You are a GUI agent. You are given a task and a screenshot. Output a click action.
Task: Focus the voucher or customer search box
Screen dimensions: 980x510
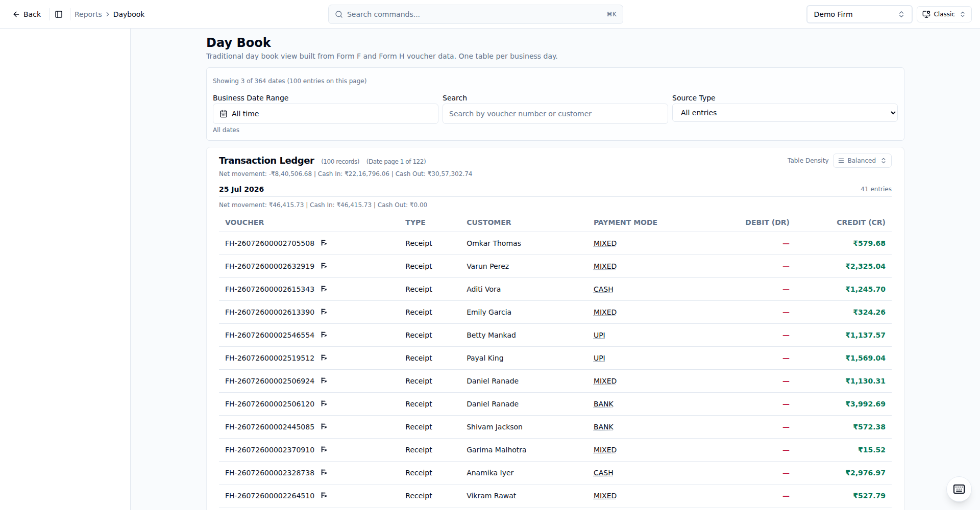click(x=555, y=114)
